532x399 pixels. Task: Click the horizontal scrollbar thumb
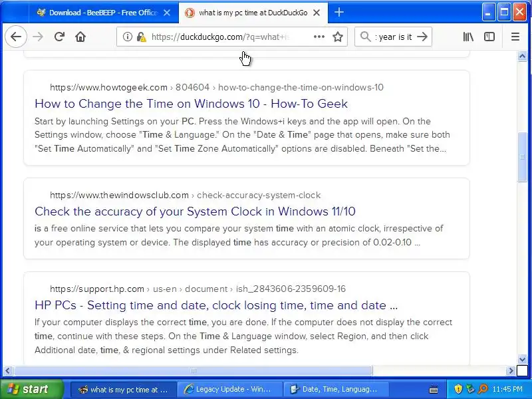tap(193, 371)
